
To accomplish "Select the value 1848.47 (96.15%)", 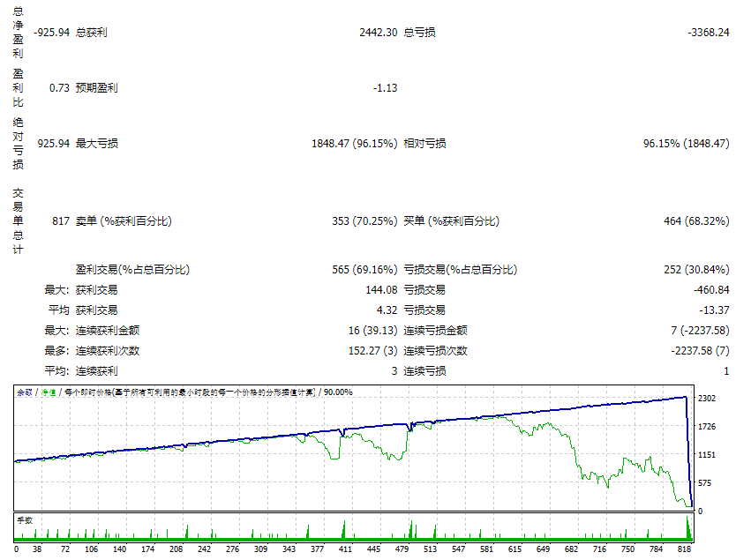I will 355,143.
